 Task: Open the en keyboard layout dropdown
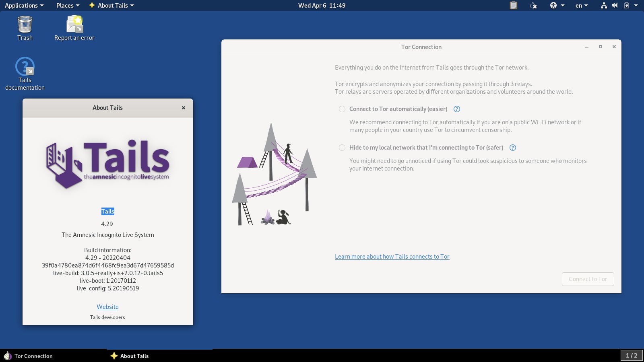coord(582,5)
